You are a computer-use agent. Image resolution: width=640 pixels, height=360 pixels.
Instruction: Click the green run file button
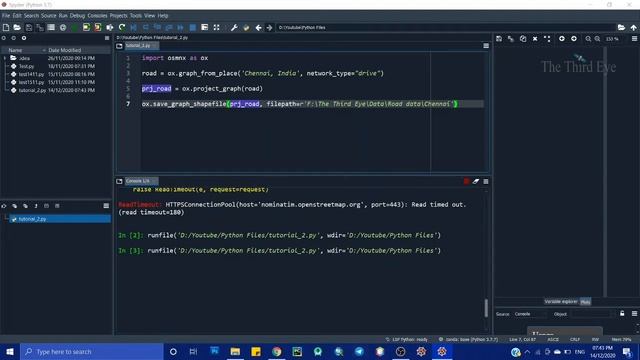click(x=75, y=27)
